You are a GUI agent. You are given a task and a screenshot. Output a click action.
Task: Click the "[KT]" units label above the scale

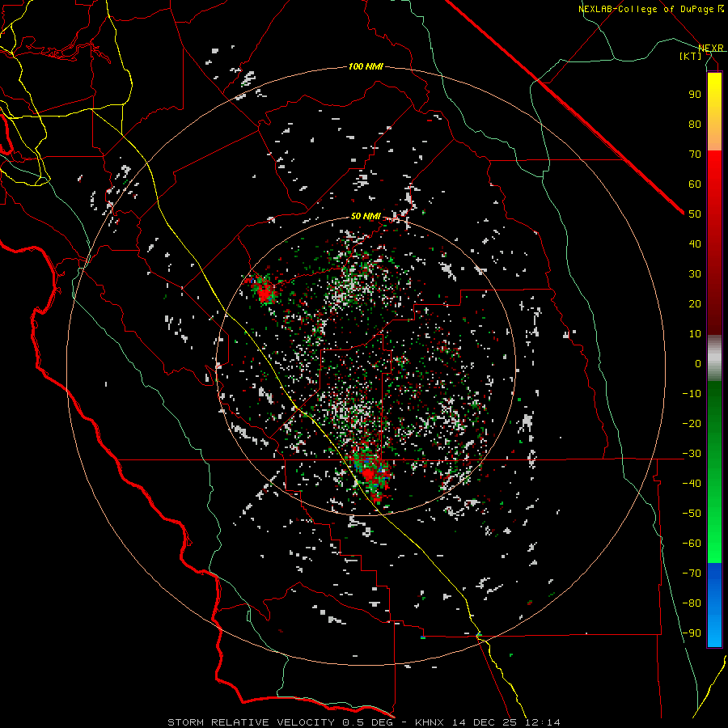[691, 56]
